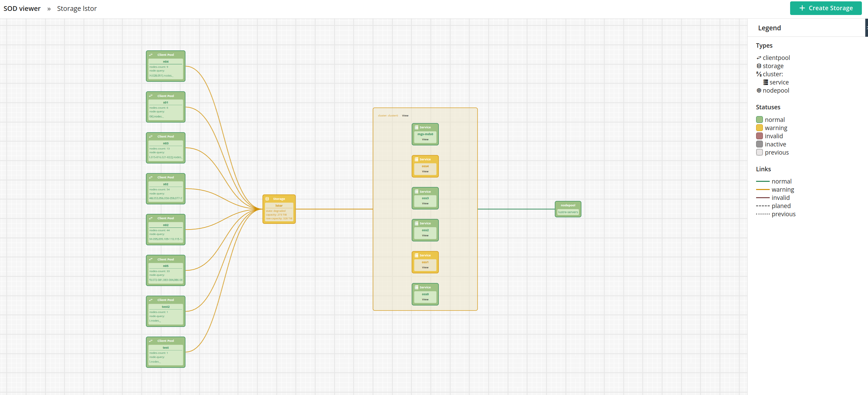Screen dimensions: 868x395
Task: Click 'nodes-count: 44' in n02 pool
Action: [x=160, y=231]
